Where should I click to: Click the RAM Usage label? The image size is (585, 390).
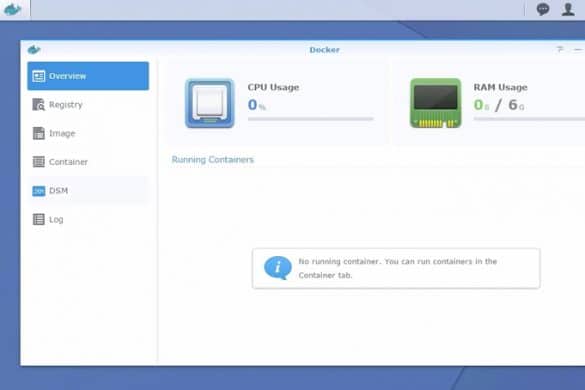click(x=500, y=87)
